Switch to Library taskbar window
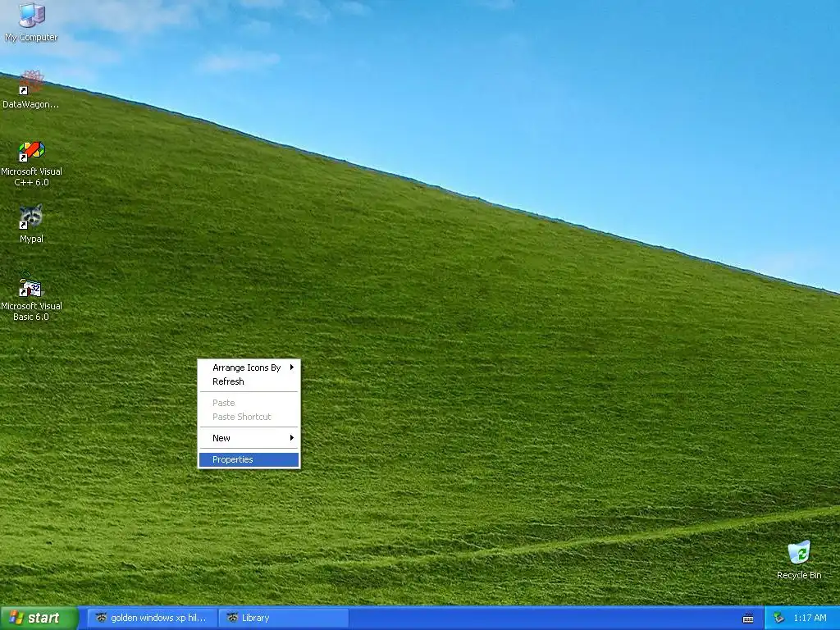Image resolution: width=840 pixels, height=630 pixels. click(284, 618)
